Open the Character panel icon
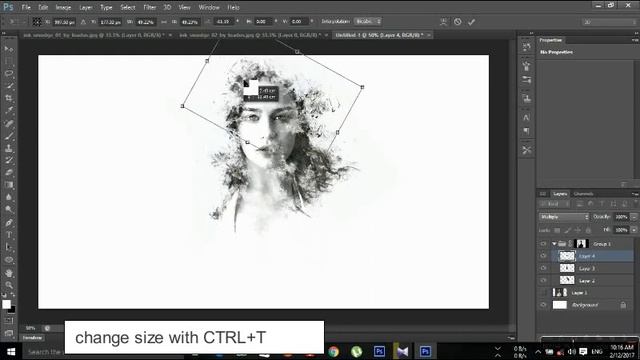640x360 pixels. click(526, 118)
